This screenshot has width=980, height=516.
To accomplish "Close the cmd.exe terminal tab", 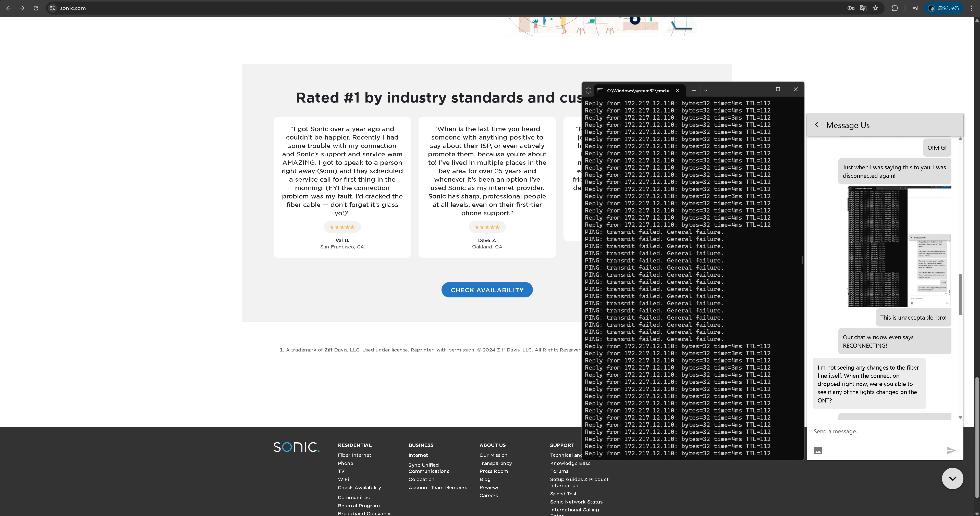I will point(677,91).
